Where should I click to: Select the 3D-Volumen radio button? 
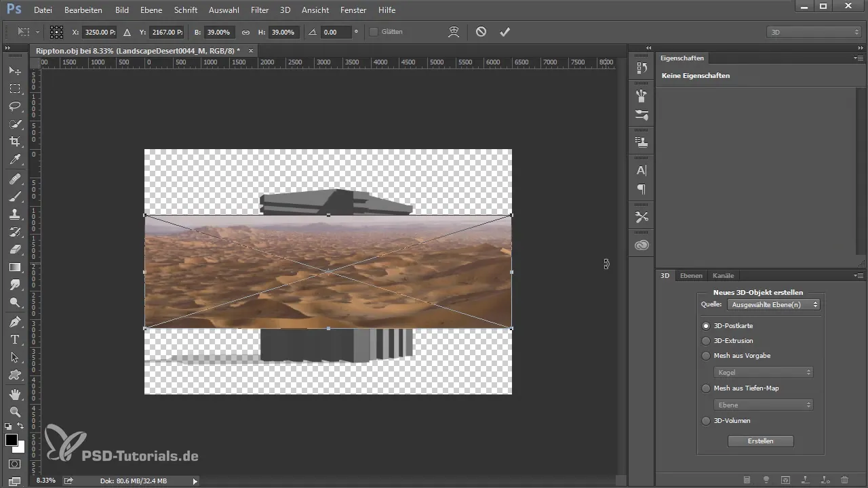(706, 421)
